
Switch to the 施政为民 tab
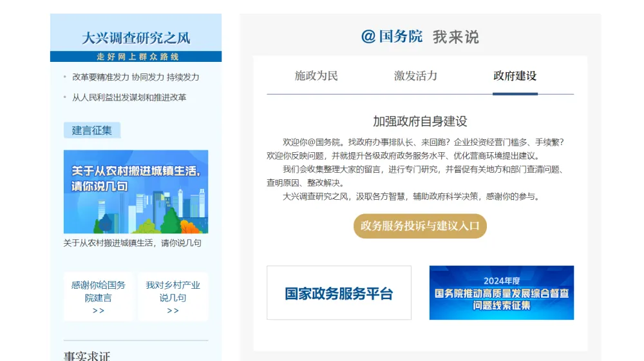[316, 76]
